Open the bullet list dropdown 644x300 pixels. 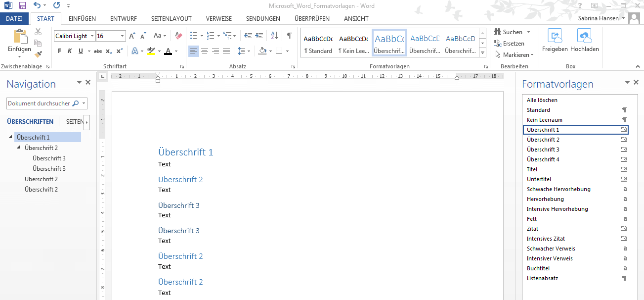201,36
